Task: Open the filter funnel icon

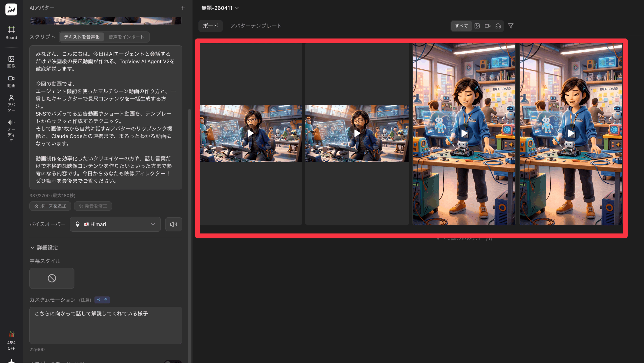Action: click(511, 26)
